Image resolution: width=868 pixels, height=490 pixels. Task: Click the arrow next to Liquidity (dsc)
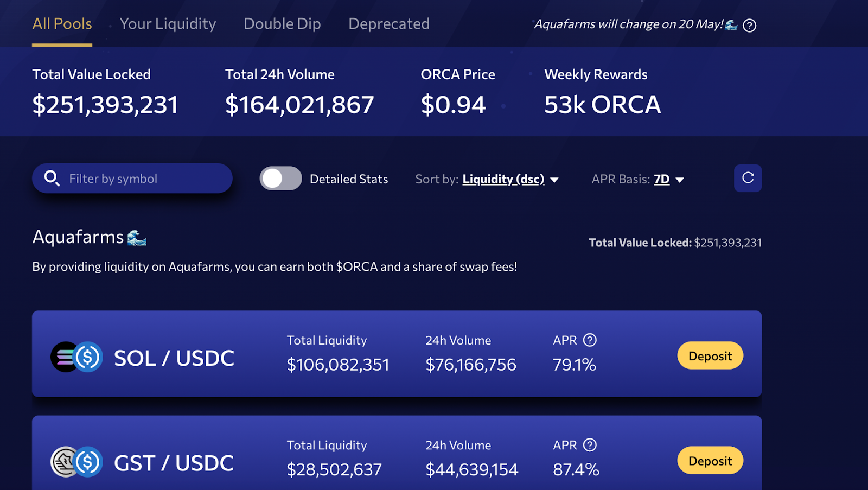click(x=554, y=180)
